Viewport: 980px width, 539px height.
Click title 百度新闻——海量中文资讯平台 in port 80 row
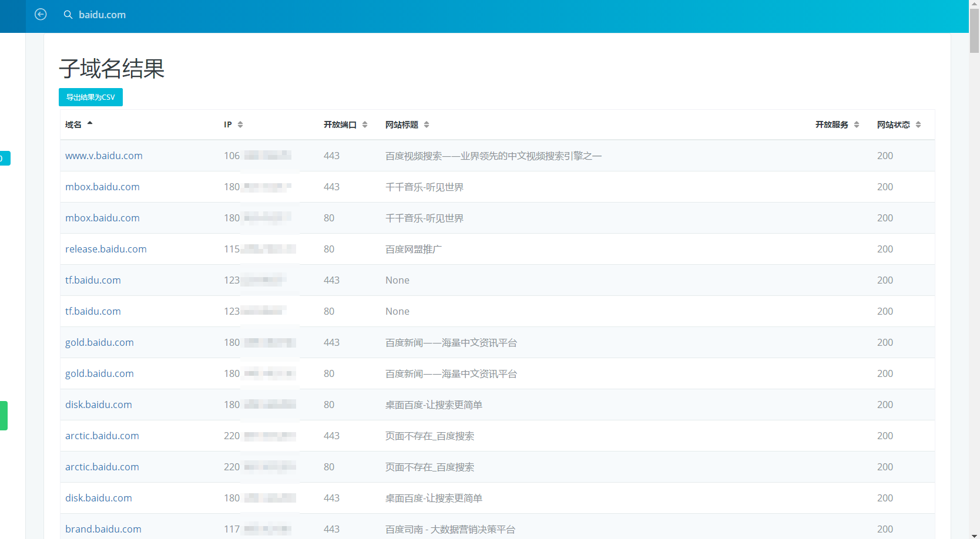(451, 373)
